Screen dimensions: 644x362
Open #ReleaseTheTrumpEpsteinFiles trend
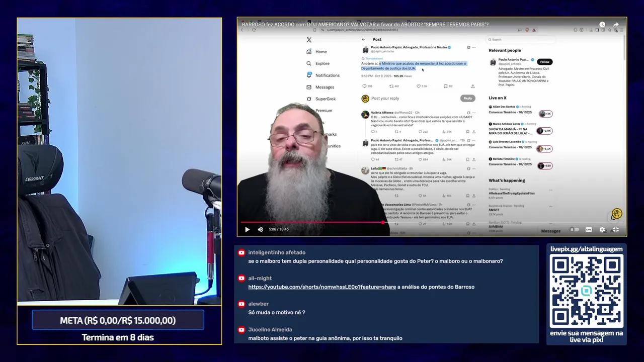click(511, 193)
